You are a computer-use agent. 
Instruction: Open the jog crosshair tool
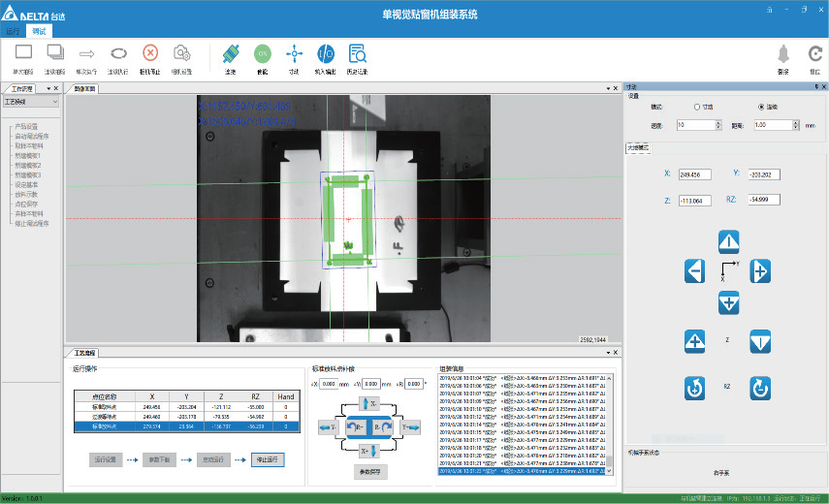(294, 53)
